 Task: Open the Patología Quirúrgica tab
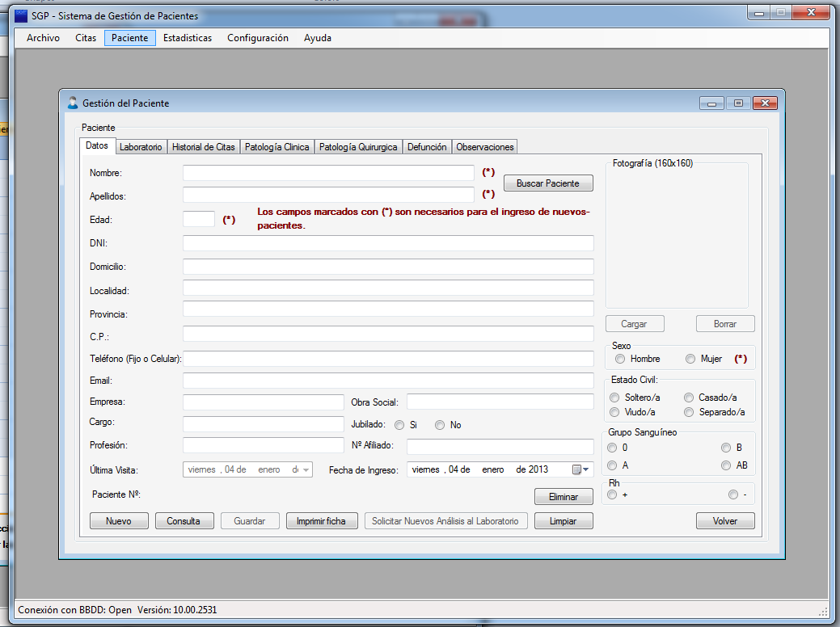click(x=358, y=147)
